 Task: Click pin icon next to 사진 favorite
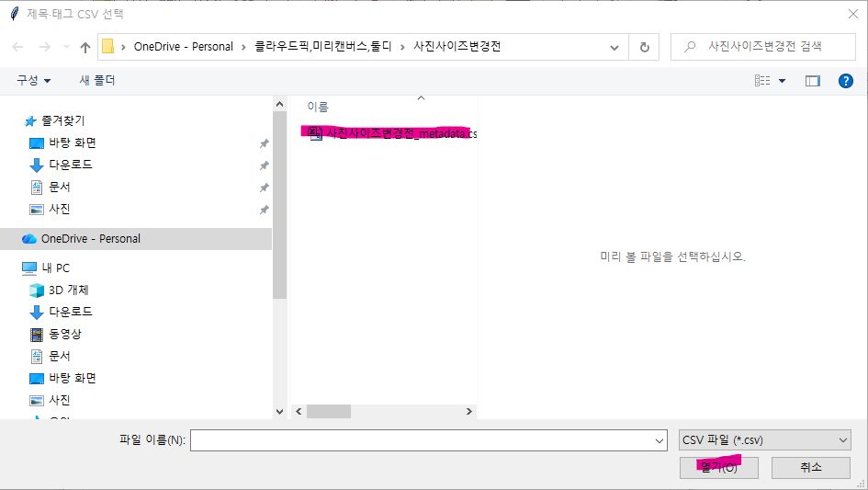point(264,210)
